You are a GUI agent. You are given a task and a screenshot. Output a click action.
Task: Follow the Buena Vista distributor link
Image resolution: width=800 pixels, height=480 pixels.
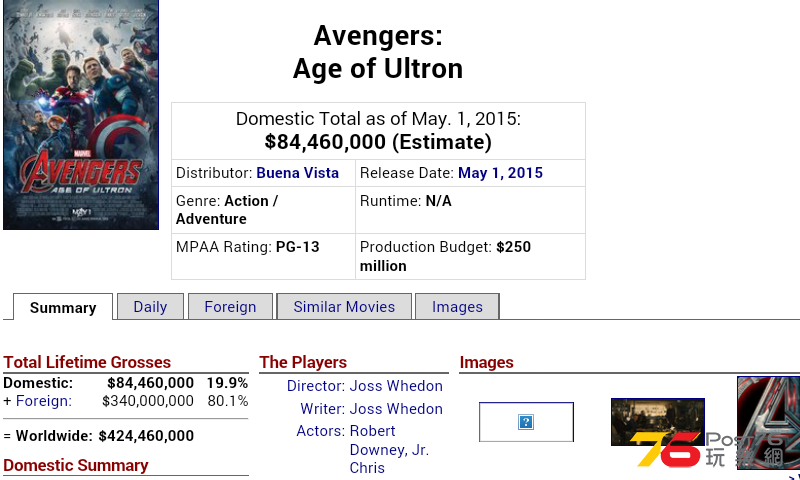pos(297,173)
